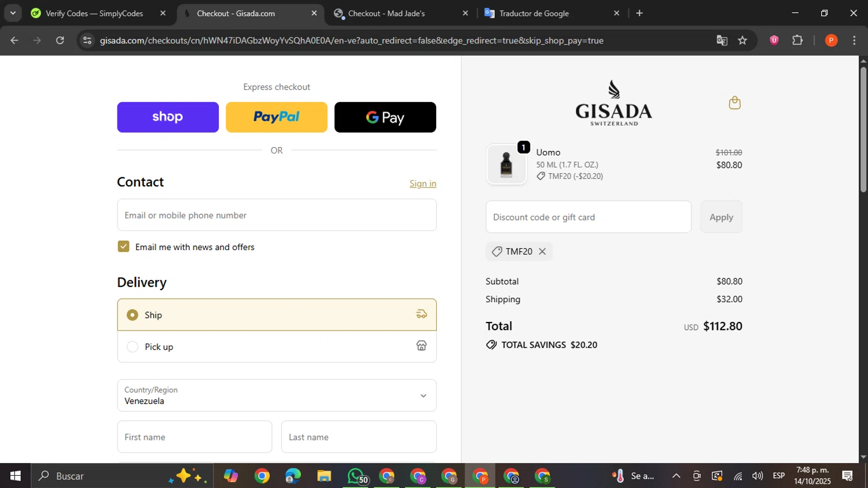Open Copilot from the taskbar
868x488 pixels.
231,476
